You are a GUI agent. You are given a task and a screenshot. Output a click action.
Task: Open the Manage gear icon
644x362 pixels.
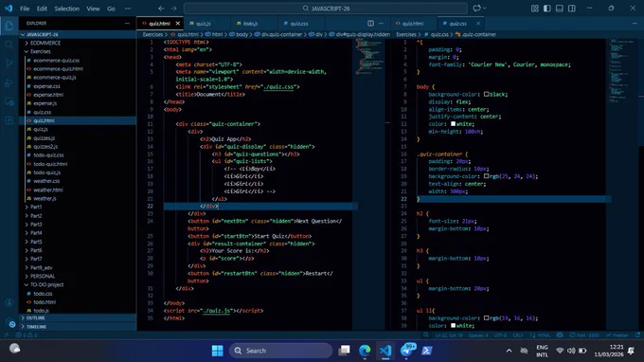[10, 323]
